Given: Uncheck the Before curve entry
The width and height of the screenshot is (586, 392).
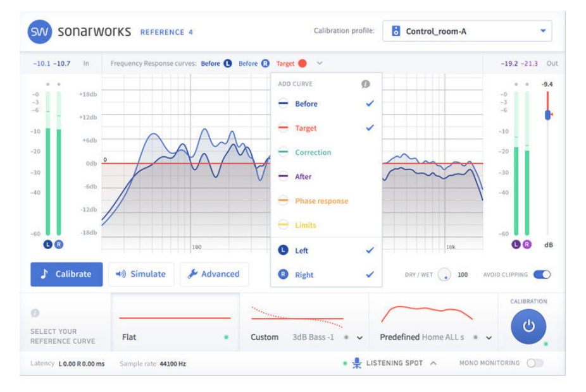Looking at the screenshot, I should point(327,104).
